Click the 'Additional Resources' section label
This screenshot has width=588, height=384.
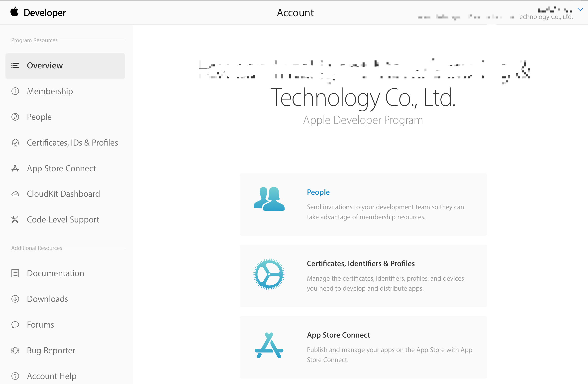(x=37, y=248)
